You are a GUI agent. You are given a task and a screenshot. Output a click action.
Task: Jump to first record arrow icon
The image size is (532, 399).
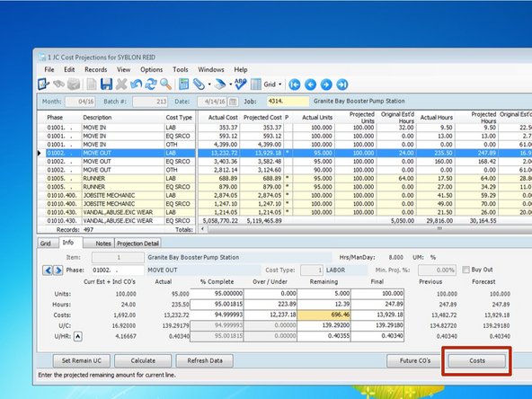coord(295,84)
